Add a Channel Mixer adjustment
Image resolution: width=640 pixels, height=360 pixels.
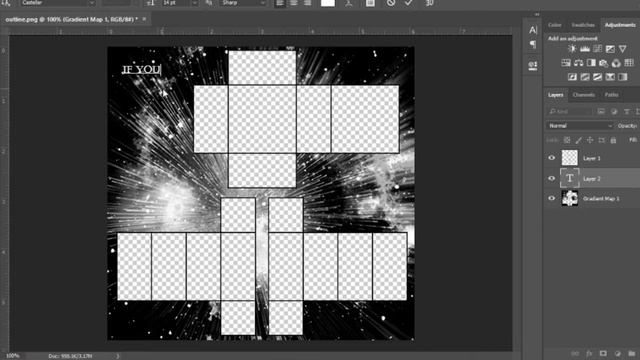tap(616, 63)
